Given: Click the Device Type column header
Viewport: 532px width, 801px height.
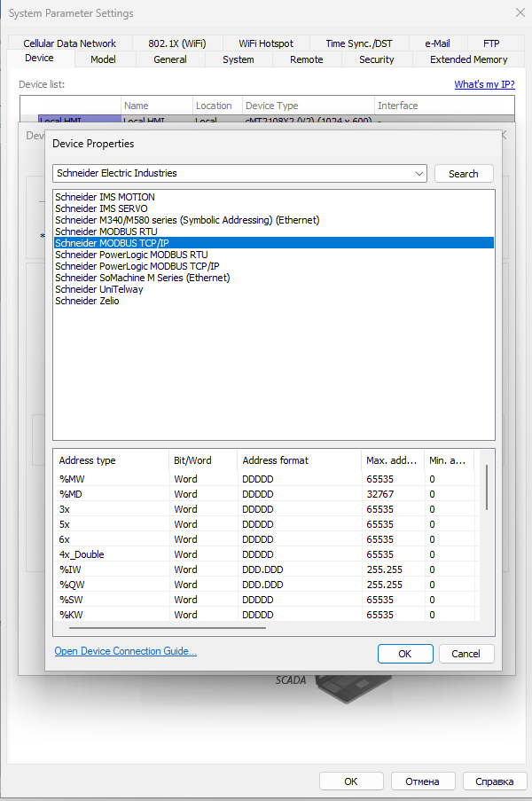Looking at the screenshot, I should (x=309, y=106).
